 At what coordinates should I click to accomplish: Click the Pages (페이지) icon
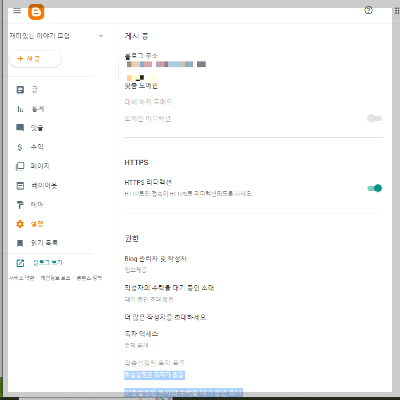[20, 166]
